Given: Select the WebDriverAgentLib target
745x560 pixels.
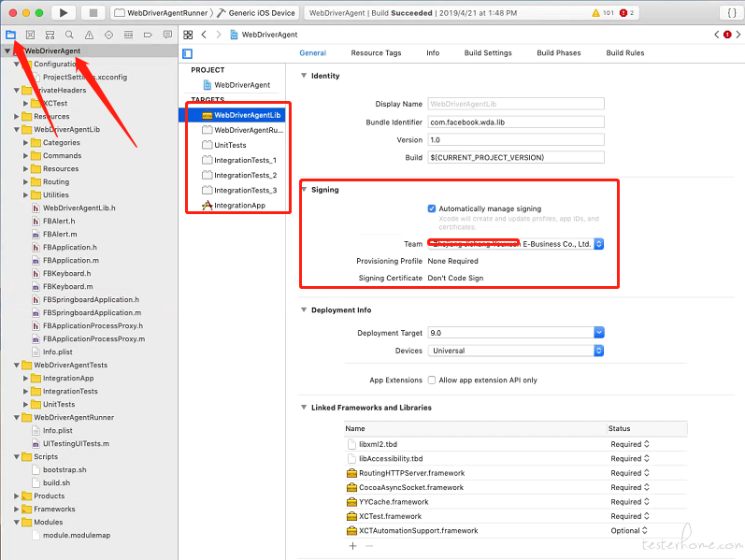Looking at the screenshot, I should pyautogui.click(x=234, y=115).
